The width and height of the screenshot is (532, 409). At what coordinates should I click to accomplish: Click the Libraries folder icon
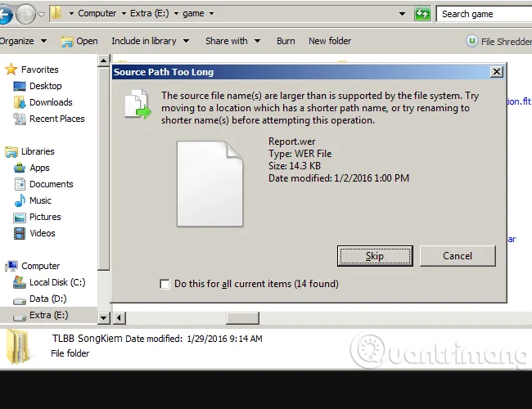pos(11,151)
